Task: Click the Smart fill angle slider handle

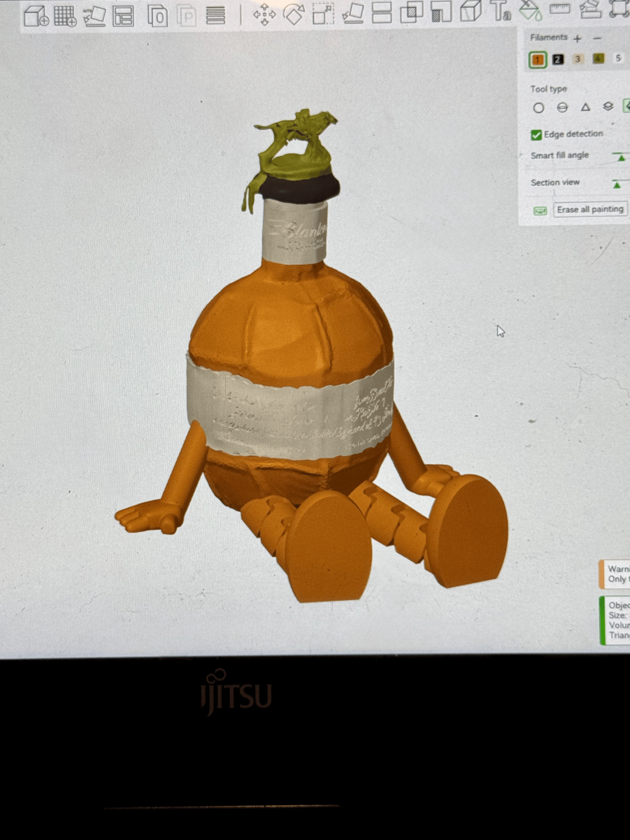Action: 621,157
